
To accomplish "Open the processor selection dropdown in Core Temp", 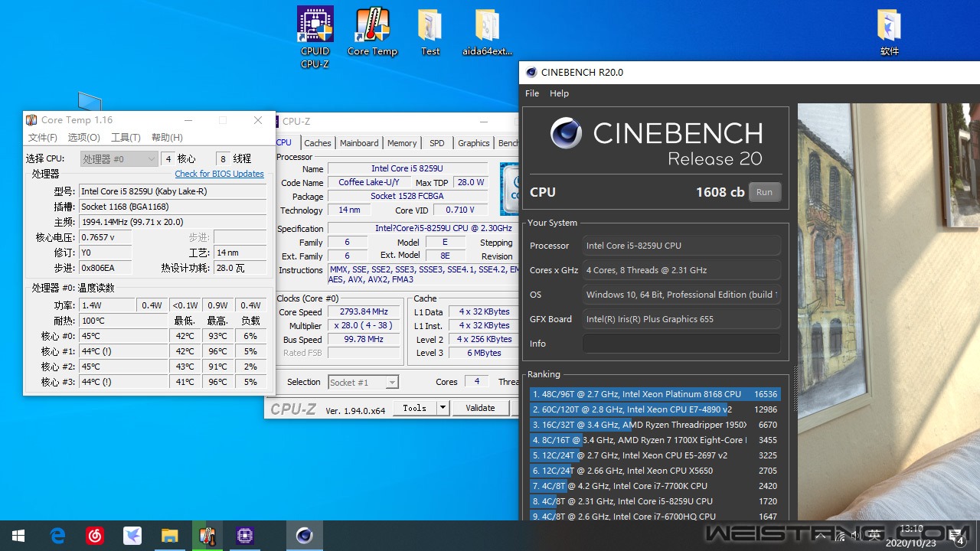I will [x=119, y=159].
